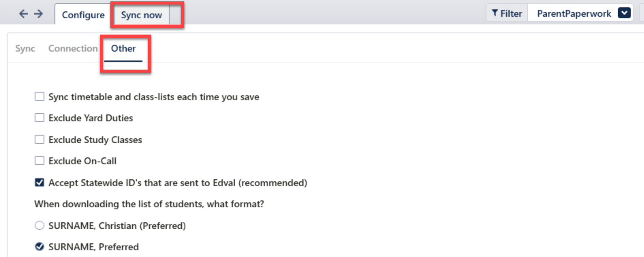Select the Other sub-tab

[x=124, y=49]
